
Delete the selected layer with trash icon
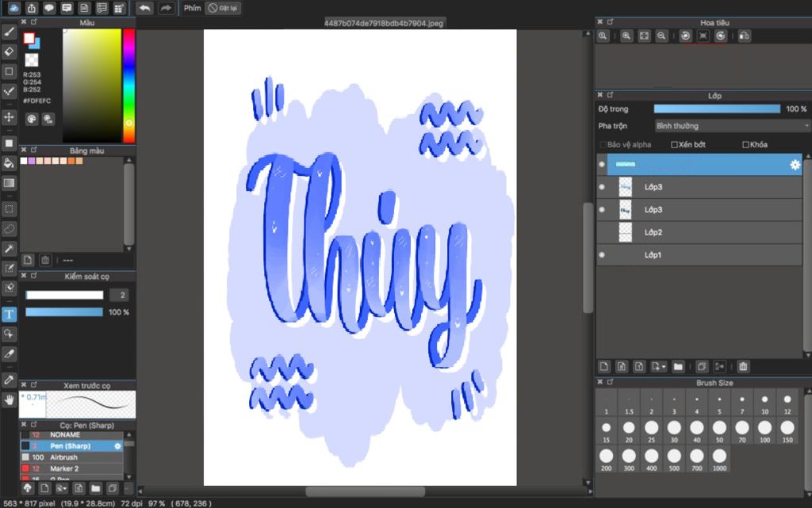[743, 366]
